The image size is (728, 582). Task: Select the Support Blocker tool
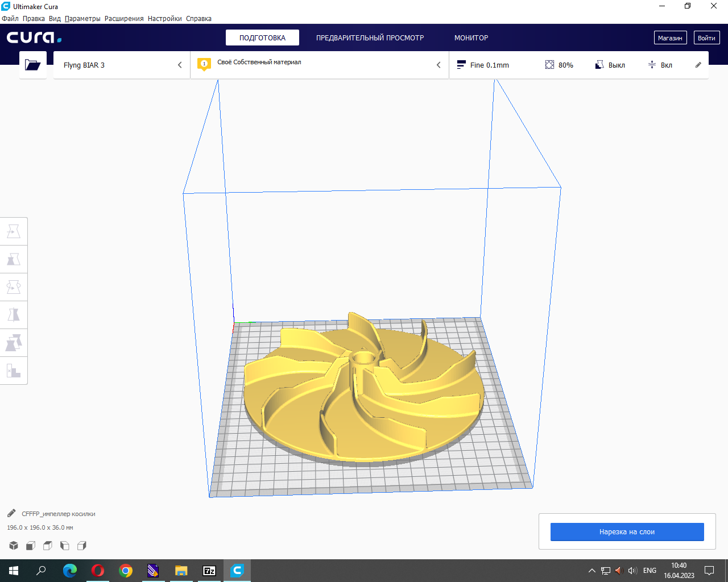14,371
